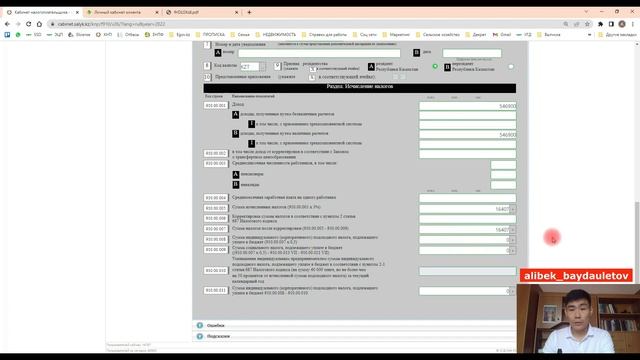
Task: Go back to the previous page
Action: click(x=7, y=24)
